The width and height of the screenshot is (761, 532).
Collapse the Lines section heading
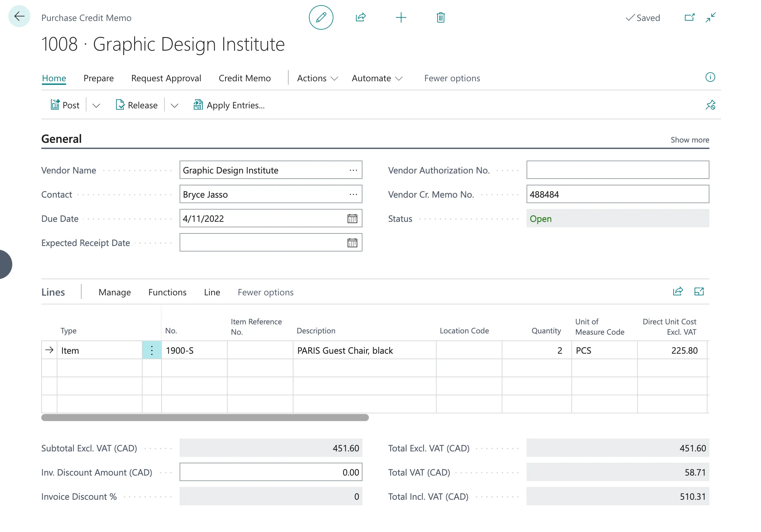point(53,292)
